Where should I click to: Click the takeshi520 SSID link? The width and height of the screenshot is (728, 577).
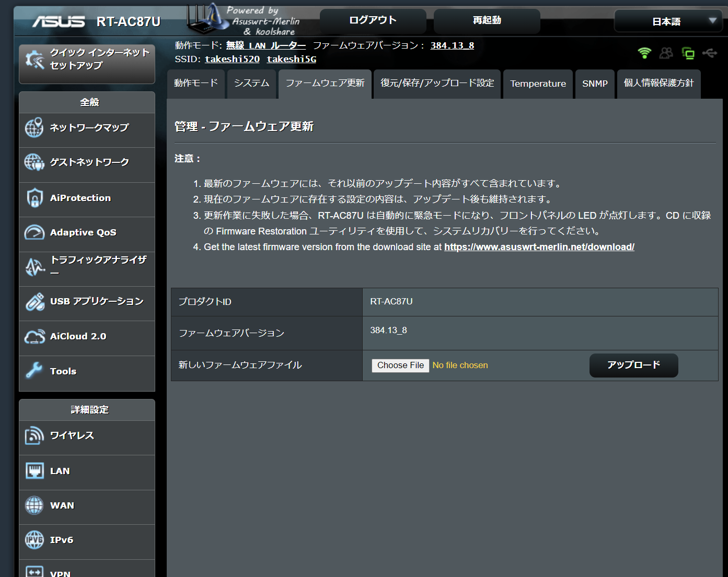(233, 59)
